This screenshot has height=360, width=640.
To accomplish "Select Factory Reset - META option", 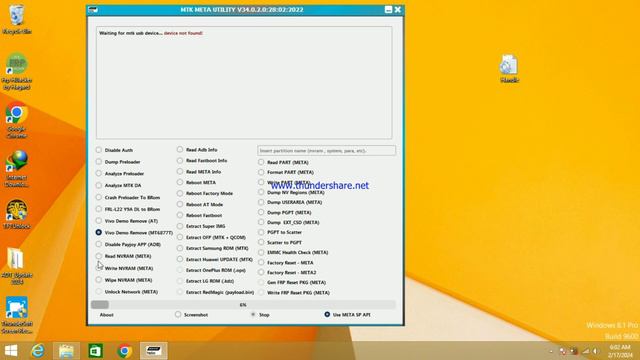I will click(x=286, y=263).
